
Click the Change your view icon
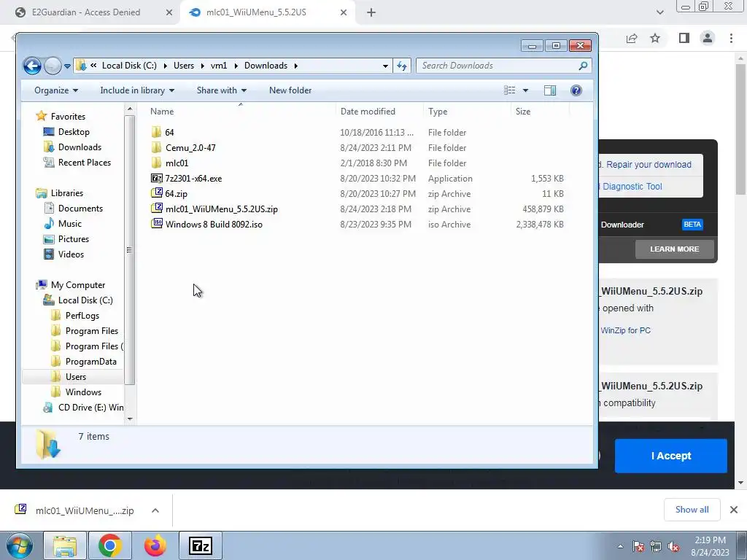click(510, 90)
